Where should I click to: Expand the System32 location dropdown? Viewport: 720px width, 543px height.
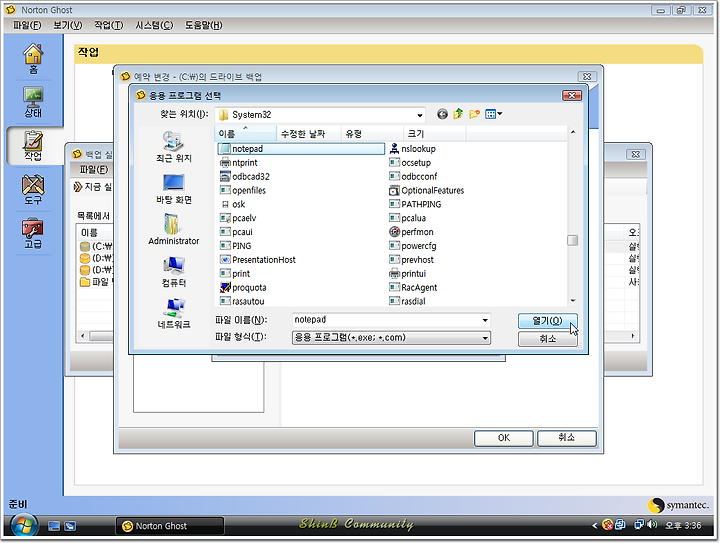(x=419, y=115)
